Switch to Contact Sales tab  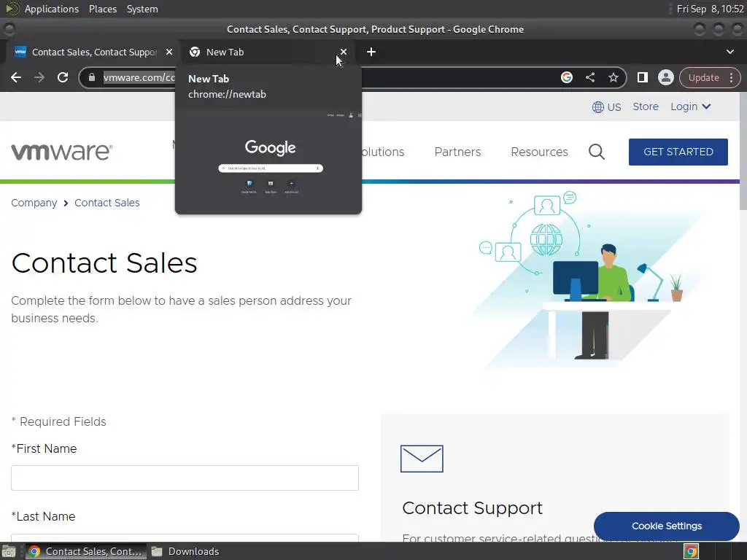click(93, 52)
